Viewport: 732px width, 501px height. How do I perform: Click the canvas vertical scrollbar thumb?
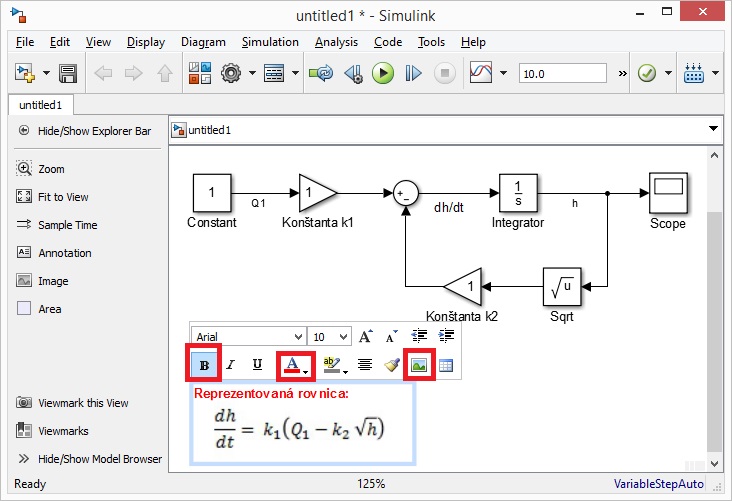coord(714,332)
